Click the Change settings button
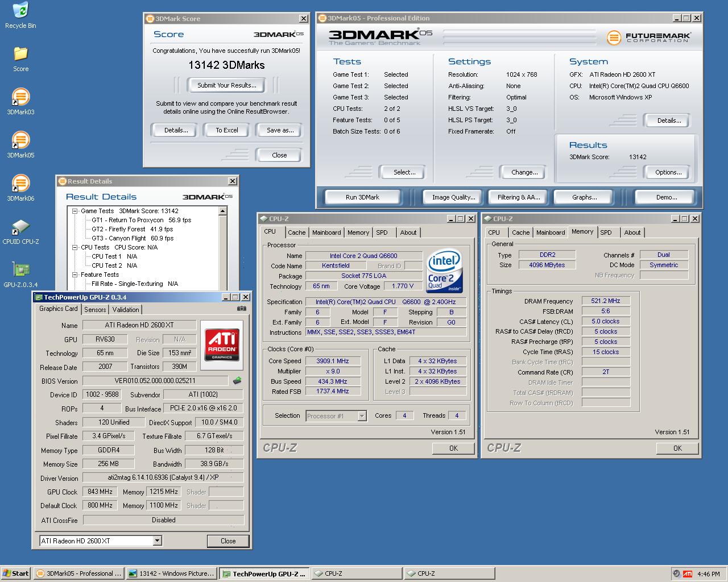The width and height of the screenshot is (728, 582). (524, 172)
